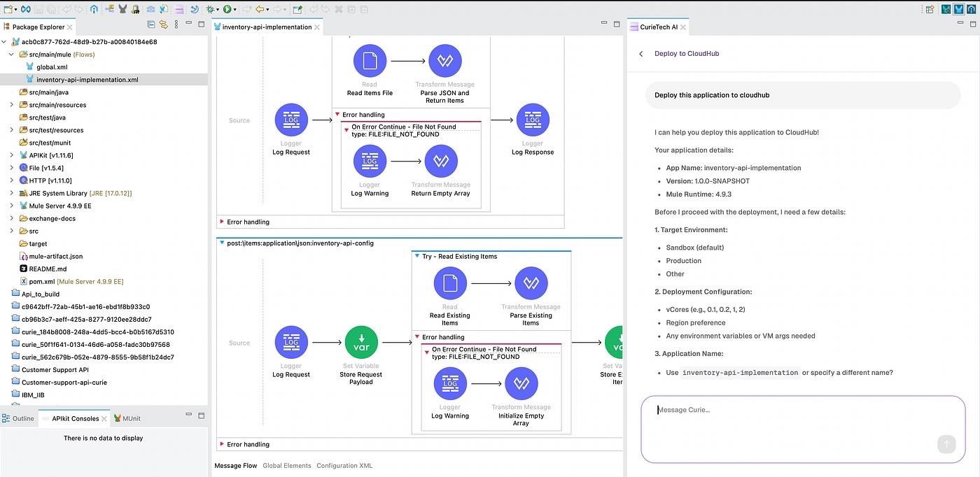Expand the JRE System Library node
The height and width of the screenshot is (477, 980).
click(11, 193)
